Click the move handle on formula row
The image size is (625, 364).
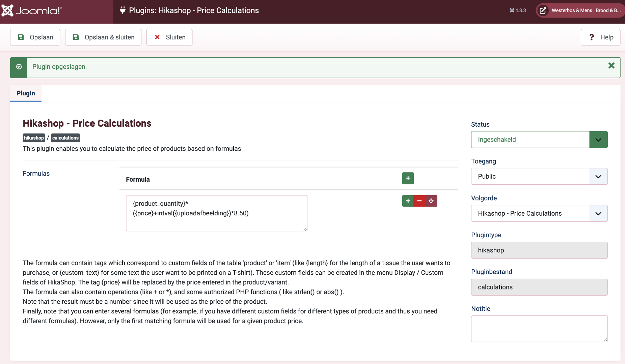point(431,201)
